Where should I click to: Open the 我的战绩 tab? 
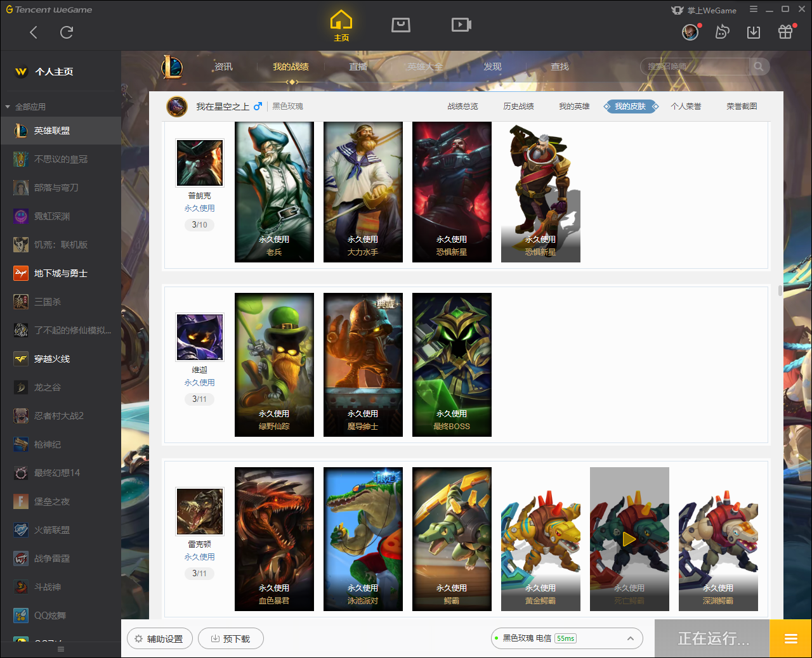(x=291, y=67)
